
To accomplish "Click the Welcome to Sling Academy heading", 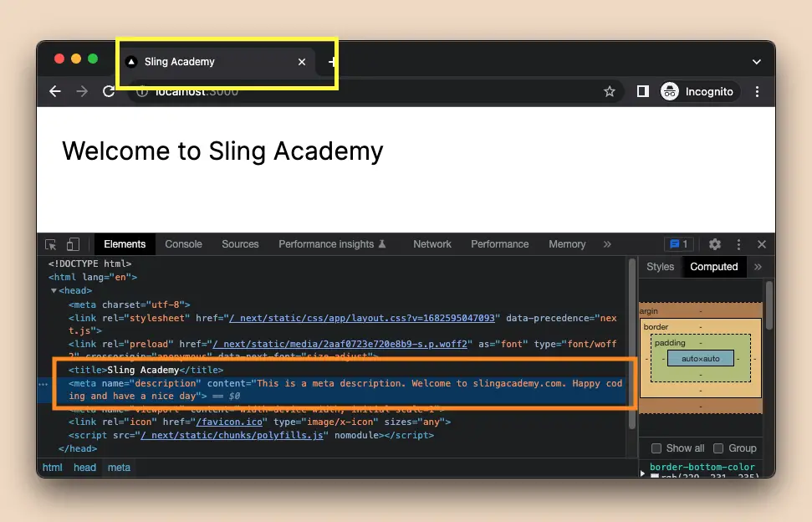I will point(222,151).
